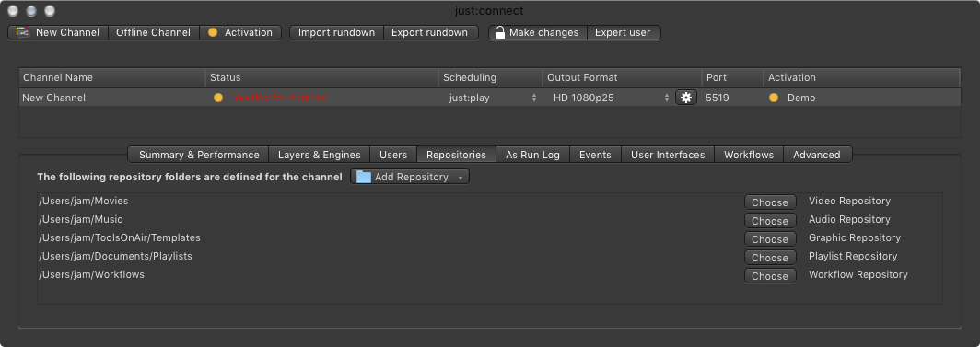
Task: Click Import rundown
Action: [336, 32]
